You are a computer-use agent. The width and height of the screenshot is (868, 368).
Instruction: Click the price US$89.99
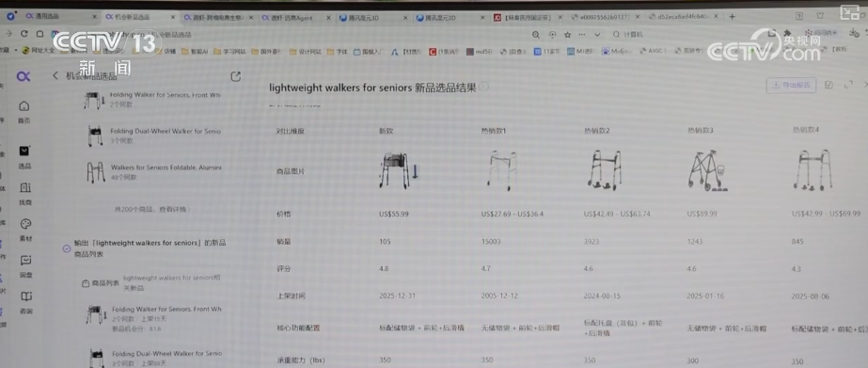(702, 214)
